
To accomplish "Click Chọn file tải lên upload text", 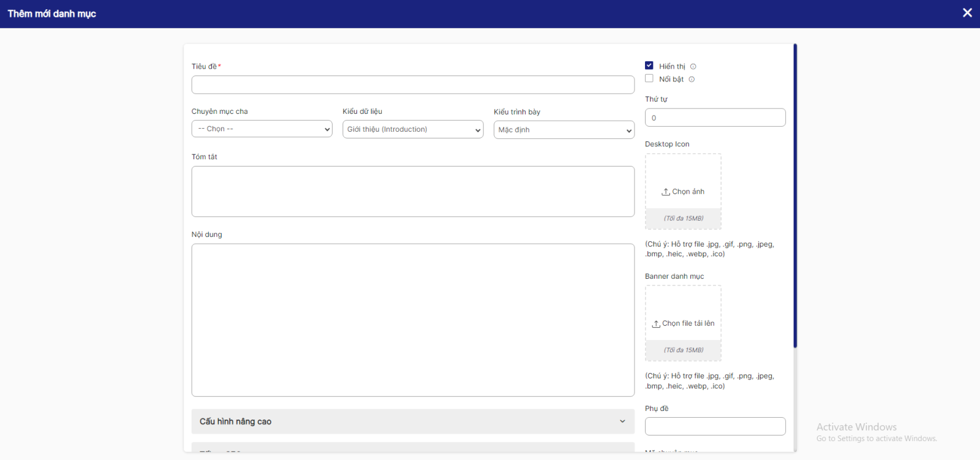I will coord(688,323).
